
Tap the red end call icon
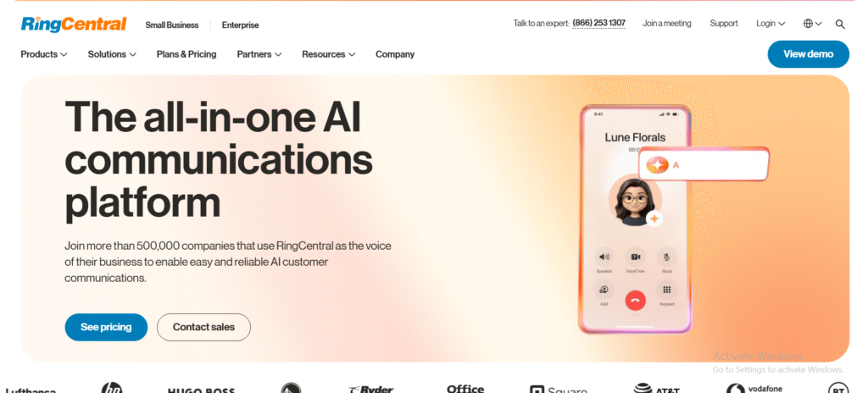pyautogui.click(x=635, y=300)
